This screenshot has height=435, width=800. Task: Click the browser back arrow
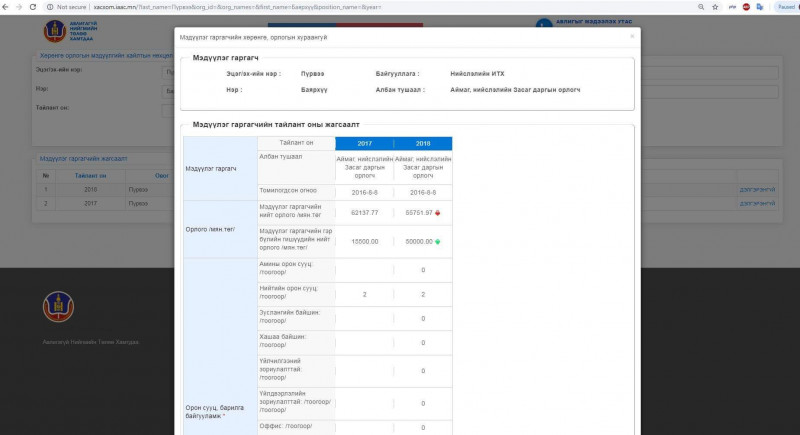(x=7, y=6)
